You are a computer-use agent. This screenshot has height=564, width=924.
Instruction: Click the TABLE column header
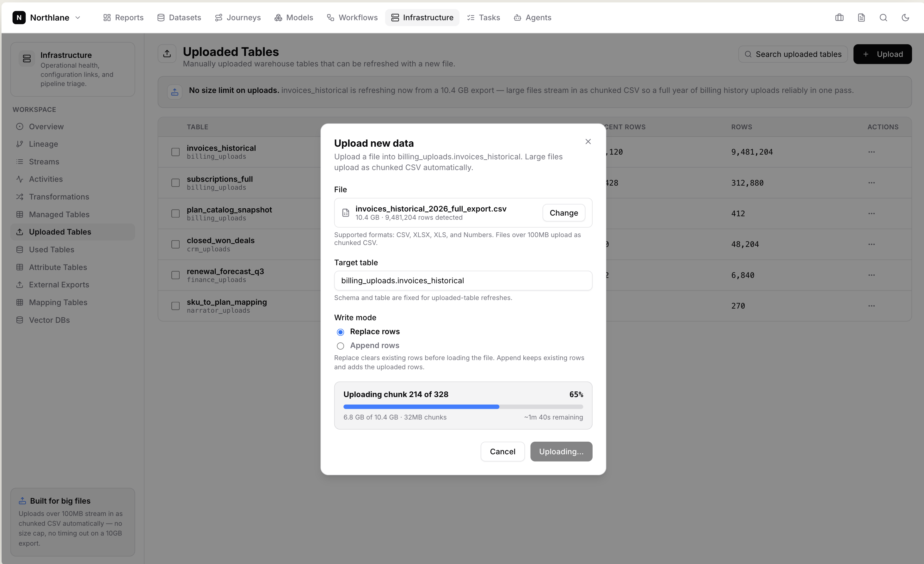pyautogui.click(x=198, y=127)
